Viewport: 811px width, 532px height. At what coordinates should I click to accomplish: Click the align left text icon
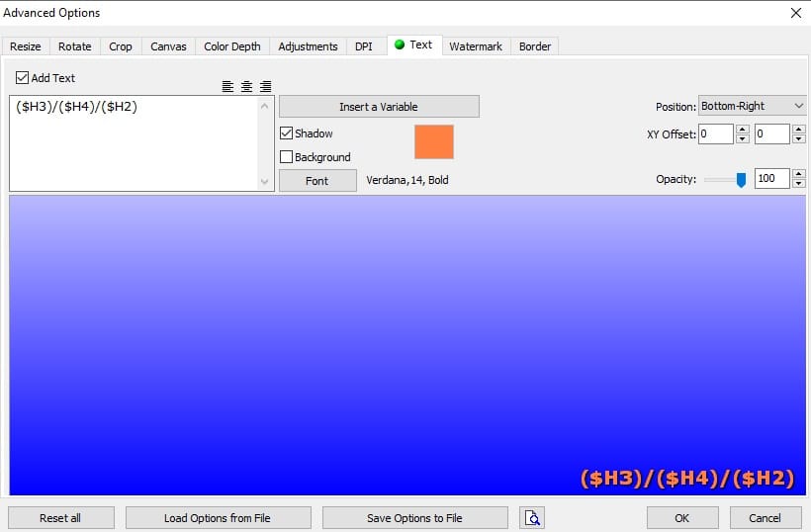pyautogui.click(x=228, y=87)
